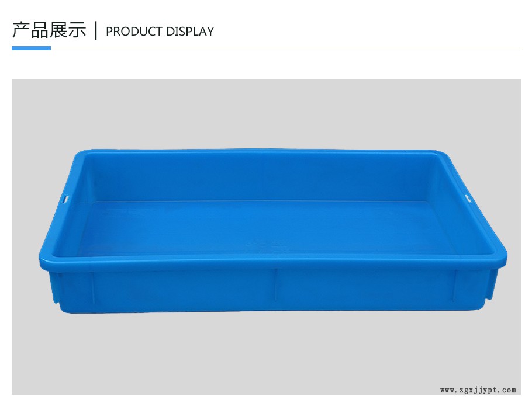Screen dimensions: 532x403
Task: Click the PRODUCT DISPLAY title text
Action: pos(160,32)
